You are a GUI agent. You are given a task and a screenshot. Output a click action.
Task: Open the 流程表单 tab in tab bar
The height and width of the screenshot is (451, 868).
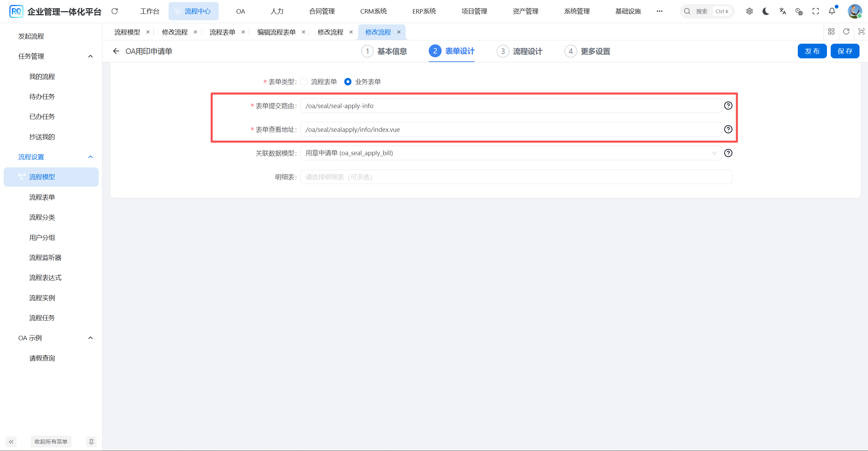[222, 32]
